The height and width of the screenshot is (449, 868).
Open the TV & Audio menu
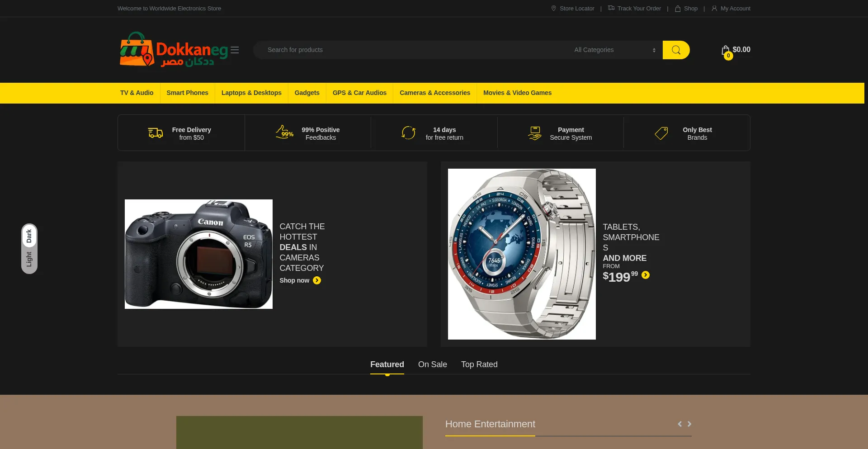click(137, 93)
